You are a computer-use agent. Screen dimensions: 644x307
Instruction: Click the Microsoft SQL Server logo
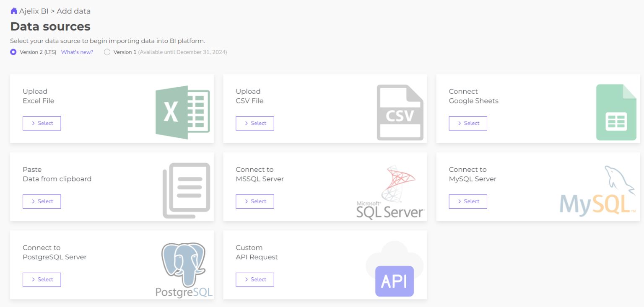tap(391, 192)
